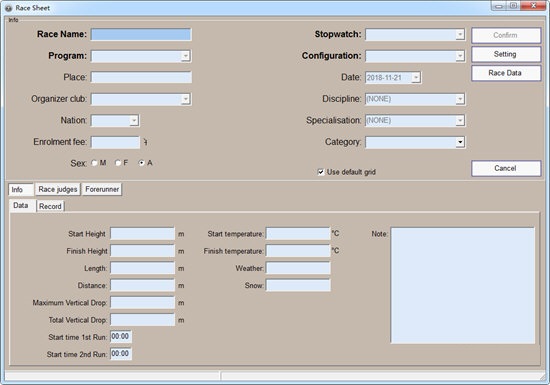This screenshot has width=550, height=385.
Task: Click the Start time 2nd Run field
Action: 121,354
